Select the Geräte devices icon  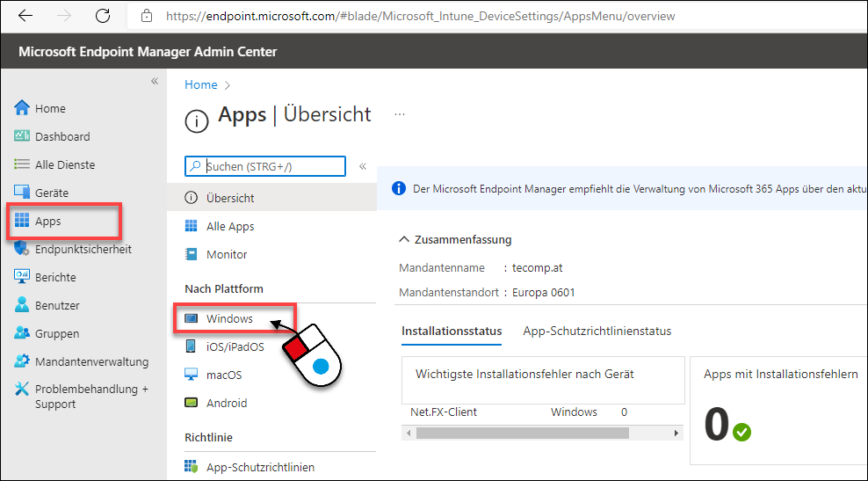click(x=21, y=193)
